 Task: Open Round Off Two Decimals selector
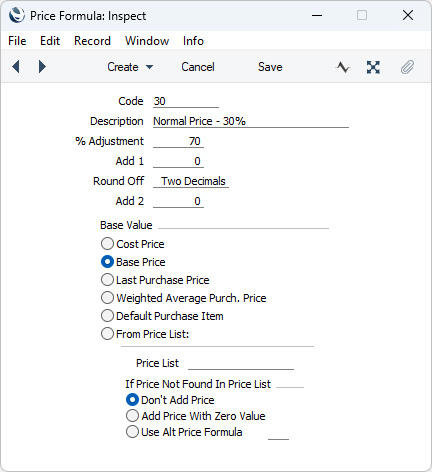point(191,181)
